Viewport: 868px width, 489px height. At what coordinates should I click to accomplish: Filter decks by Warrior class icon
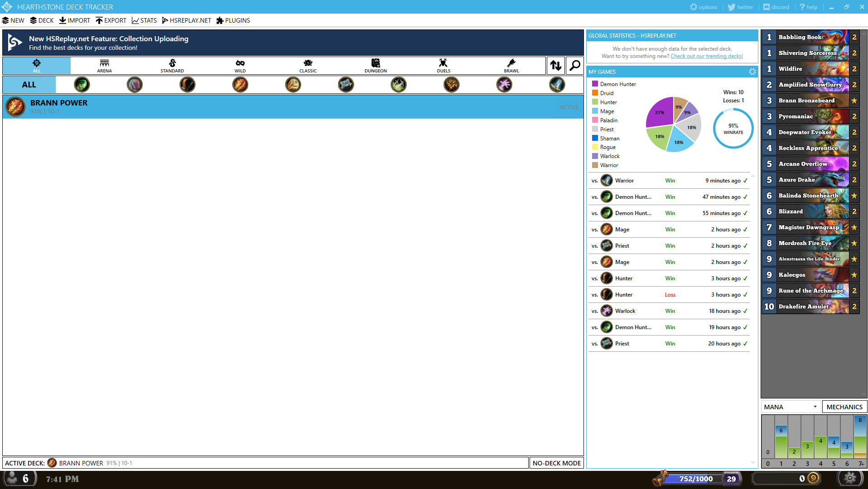point(557,85)
